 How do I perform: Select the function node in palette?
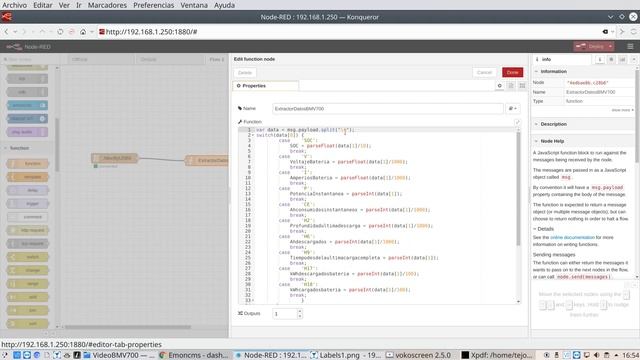point(28,164)
